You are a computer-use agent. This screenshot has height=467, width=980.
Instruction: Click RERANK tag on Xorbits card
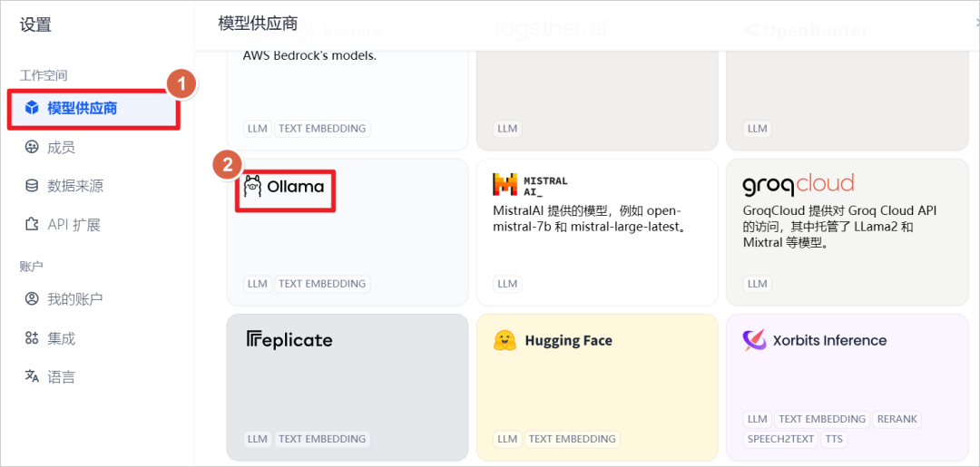pyautogui.click(x=897, y=419)
